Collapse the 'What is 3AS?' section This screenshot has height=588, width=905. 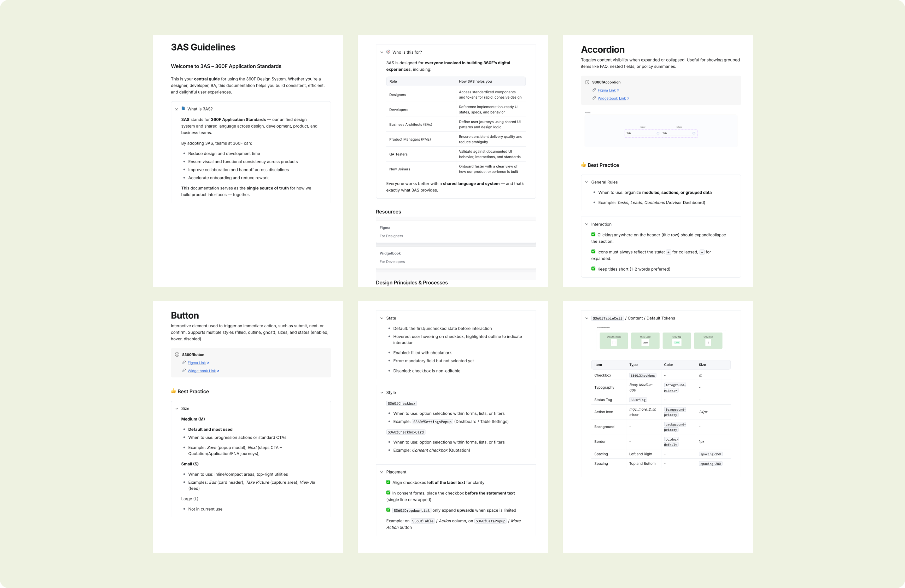point(176,109)
